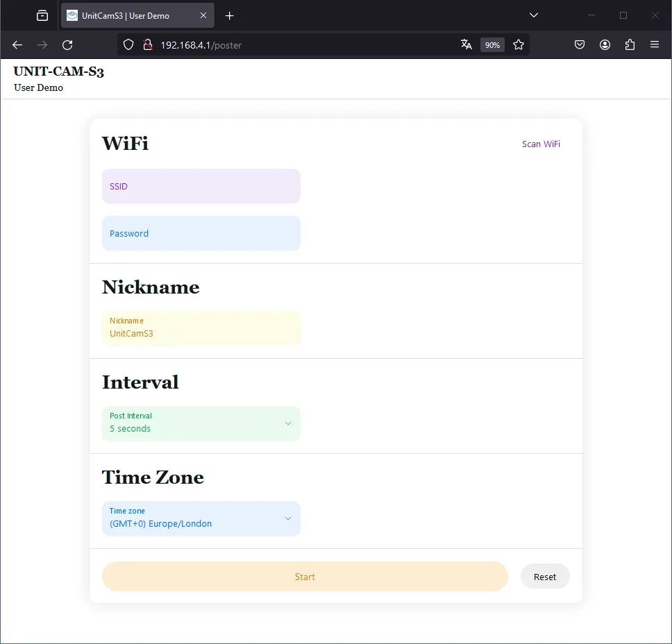Open a new tab with plus button

point(230,15)
